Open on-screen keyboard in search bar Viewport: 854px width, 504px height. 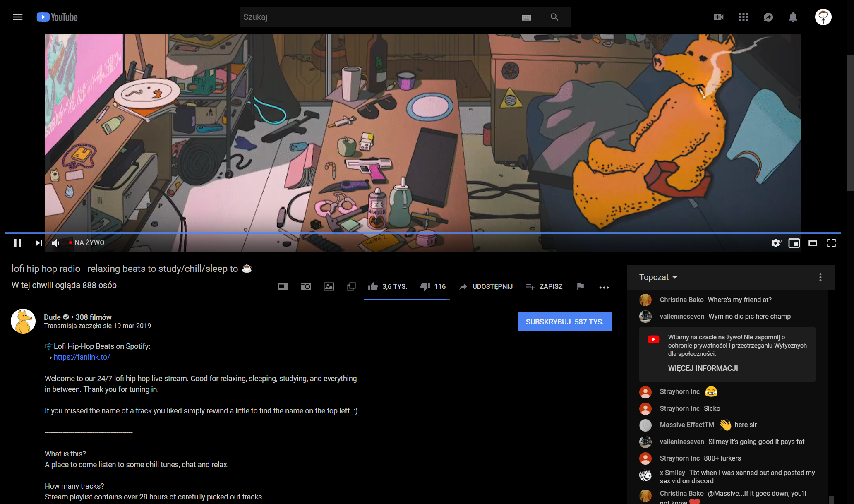(526, 17)
